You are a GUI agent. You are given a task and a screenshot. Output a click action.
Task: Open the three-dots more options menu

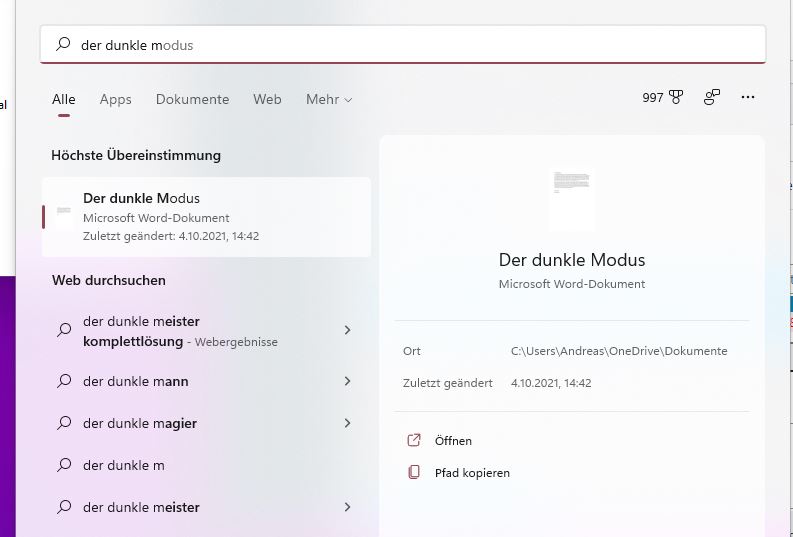747,97
